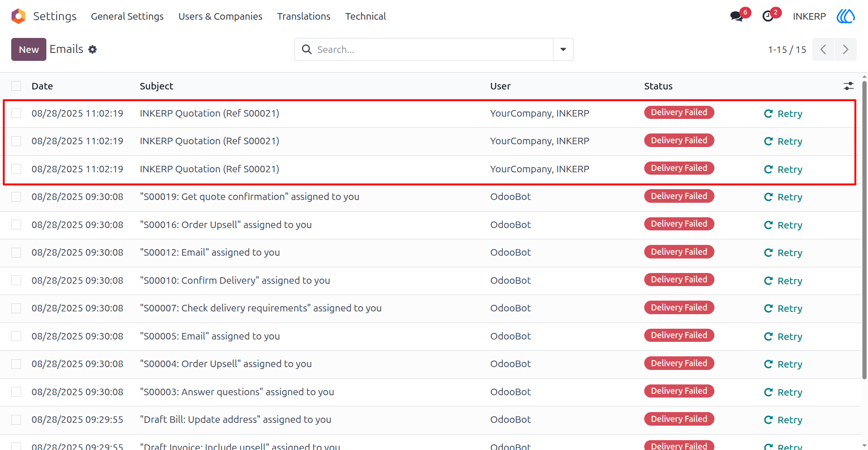Sort by the Date column header
868x450 pixels.
(42, 86)
